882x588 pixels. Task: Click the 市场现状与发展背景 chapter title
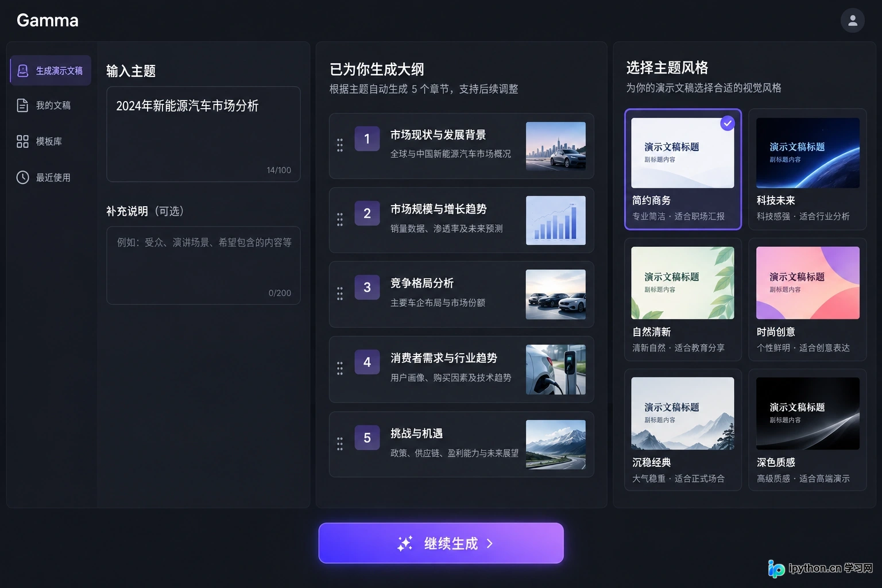pyautogui.click(x=438, y=135)
